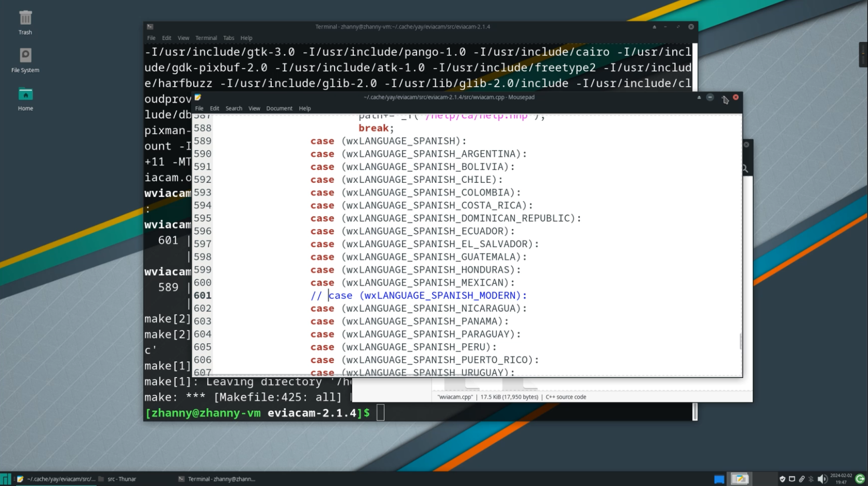
Task: Shade Terminal window with roll-up arrow
Action: (x=655, y=26)
